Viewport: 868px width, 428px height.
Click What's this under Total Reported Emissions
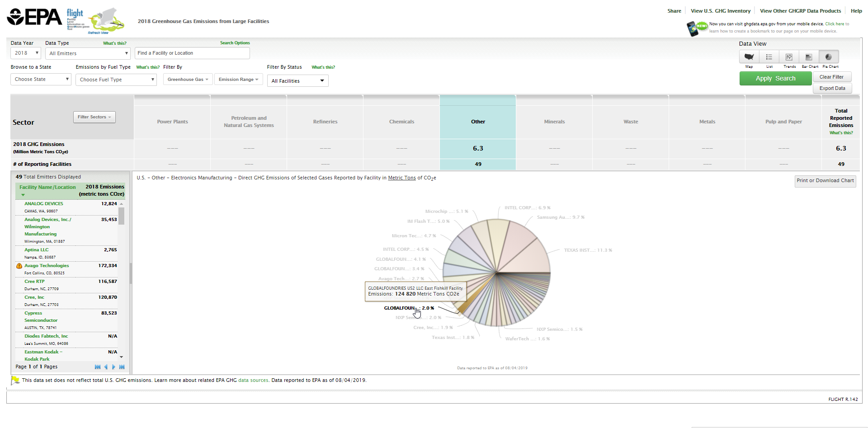point(841,133)
